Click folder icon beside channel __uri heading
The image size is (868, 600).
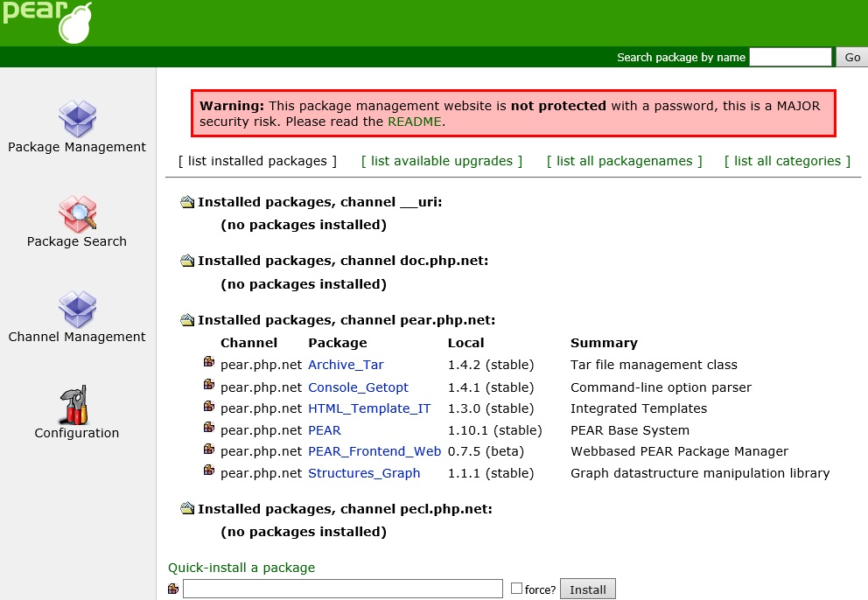pos(187,202)
